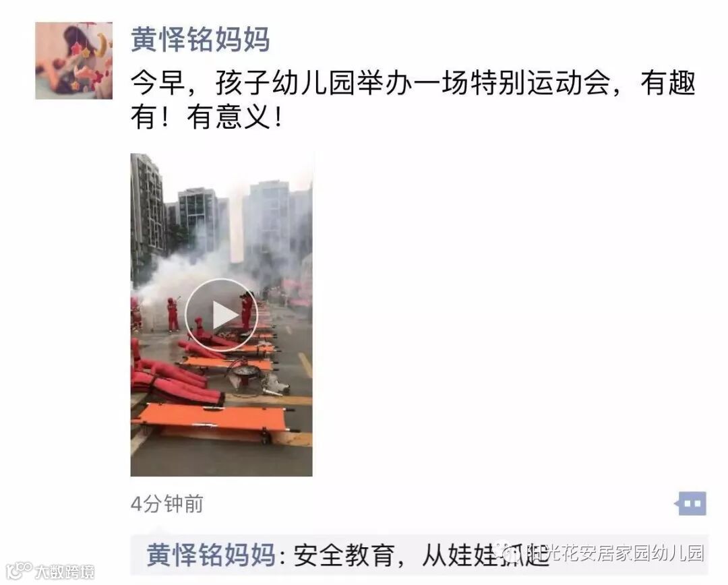Image resolution: width=728 pixels, height=585 pixels.
Task: Tap 黄怿铭妈妈's profile avatar picture
Action: (74, 61)
